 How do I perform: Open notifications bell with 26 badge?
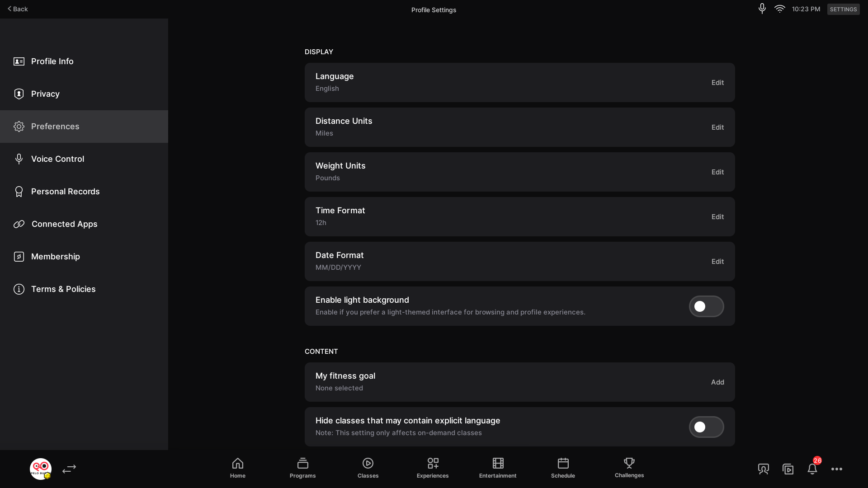[812, 469]
